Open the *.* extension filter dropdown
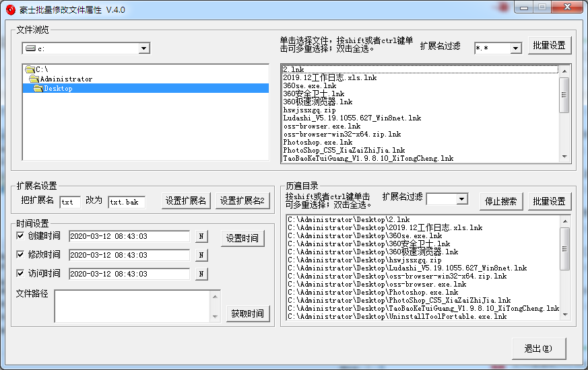Screen dimensions: 588x370 tap(516, 48)
